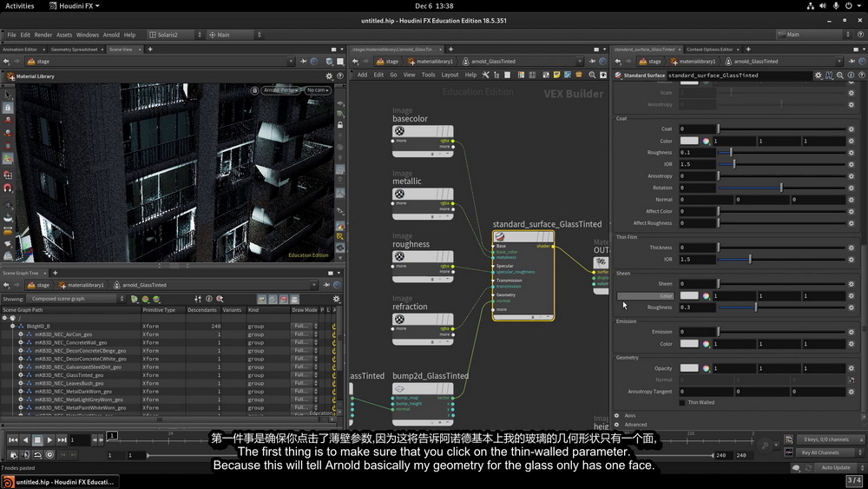Screen dimensions: 868x489
Task: Click the standard_surface_GlassTinted node icon
Action: [500, 236]
